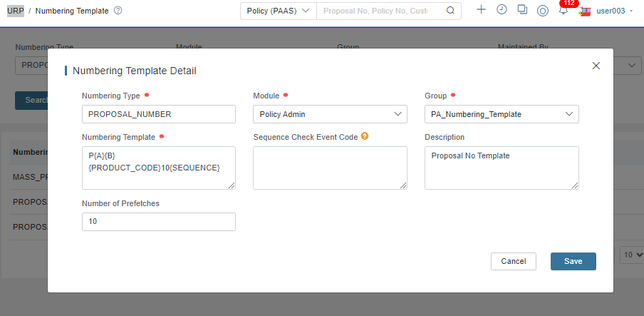Click the plus icon in top bar
The width and height of the screenshot is (644, 316).
click(x=481, y=10)
